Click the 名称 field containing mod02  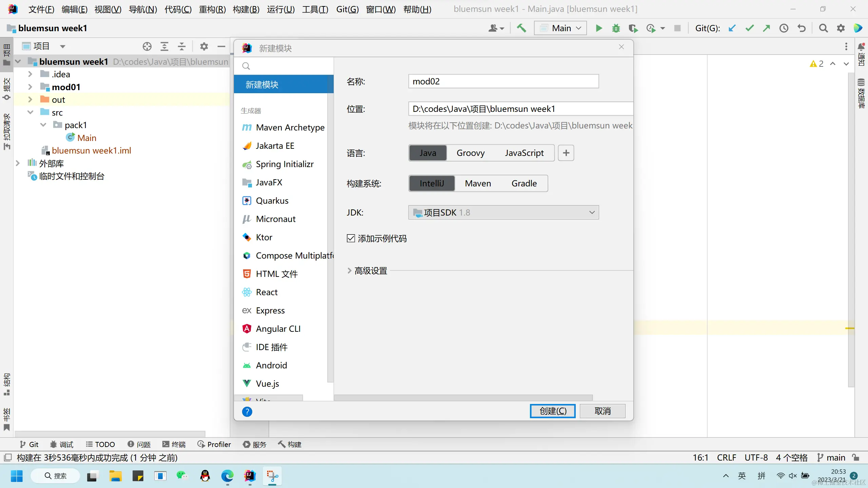click(x=504, y=81)
